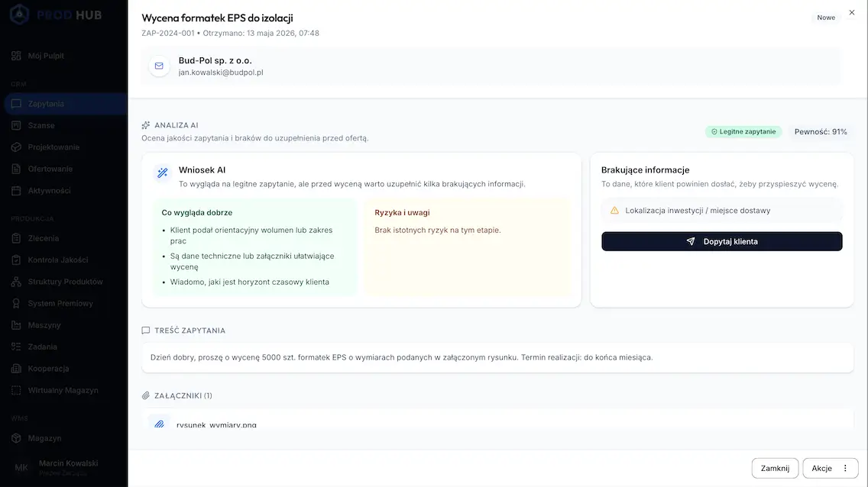Screen dimensions: 868x487
Task: Click the email envelope icon by Bud-Pol
Action: click(159, 66)
